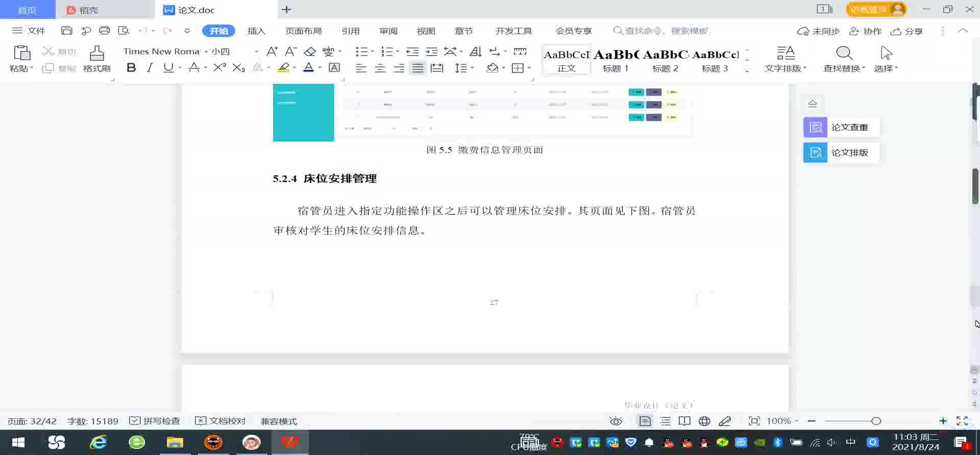This screenshot has height=455, width=980.
Task: Open the 插入 ribbon tab
Action: pos(256,31)
